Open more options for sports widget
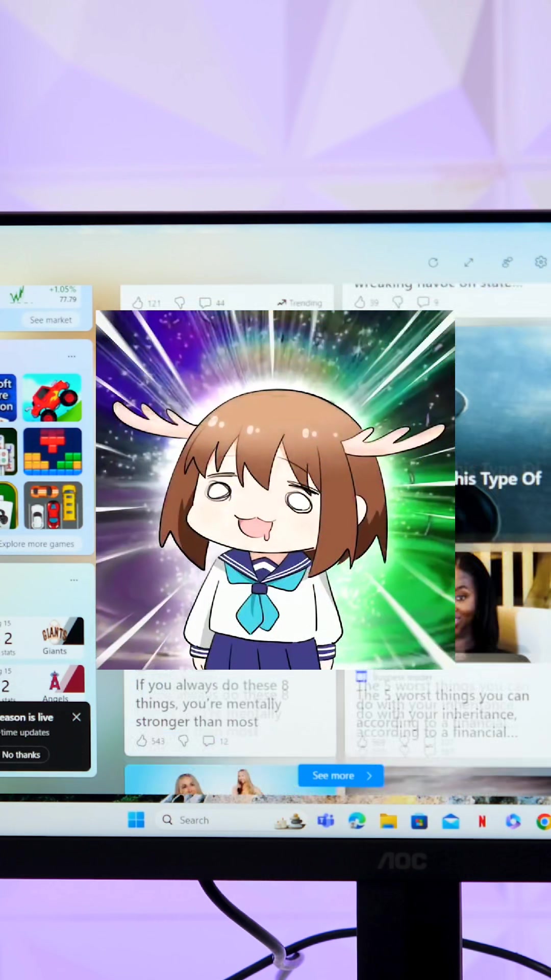551x980 pixels. [x=74, y=580]
